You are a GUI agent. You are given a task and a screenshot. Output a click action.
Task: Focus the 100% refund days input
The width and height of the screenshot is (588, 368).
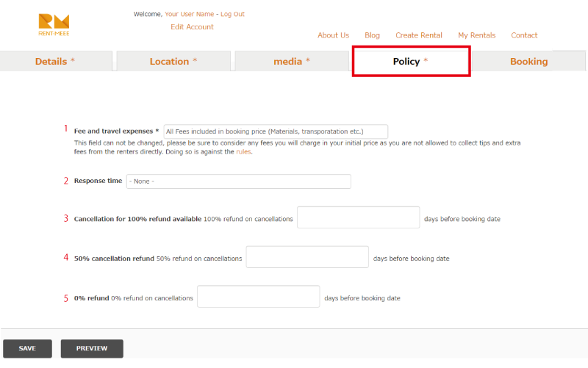[358, 217]
